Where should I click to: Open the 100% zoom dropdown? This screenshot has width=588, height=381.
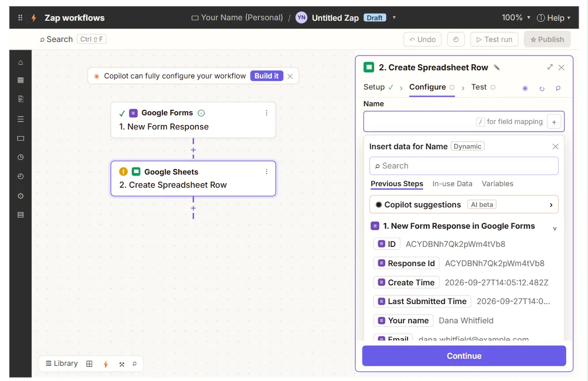click(x=516, y=18)
